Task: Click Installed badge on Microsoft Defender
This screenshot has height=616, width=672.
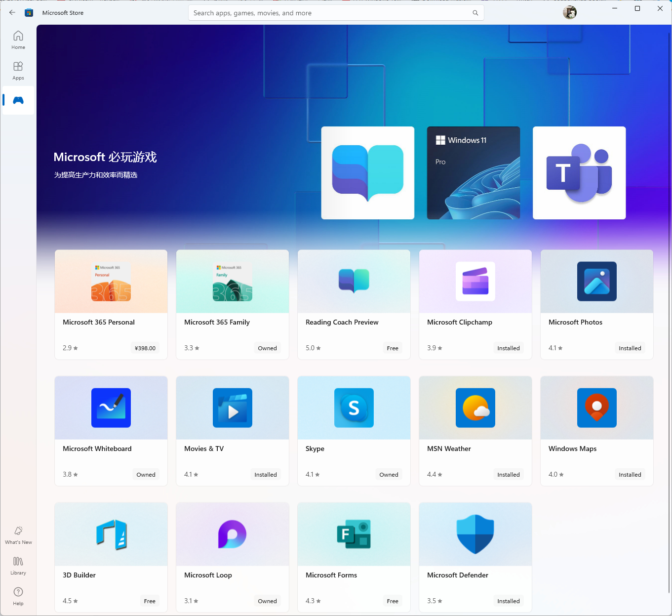Action: 509,601
